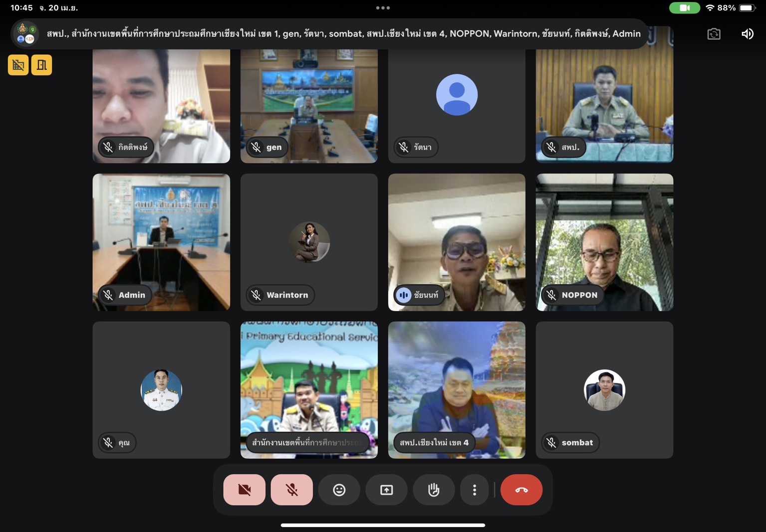The width and height of the screenshot is (766, 532).
Task: Tap the meeting group avatar icon
Action: [x=25, y=34]
